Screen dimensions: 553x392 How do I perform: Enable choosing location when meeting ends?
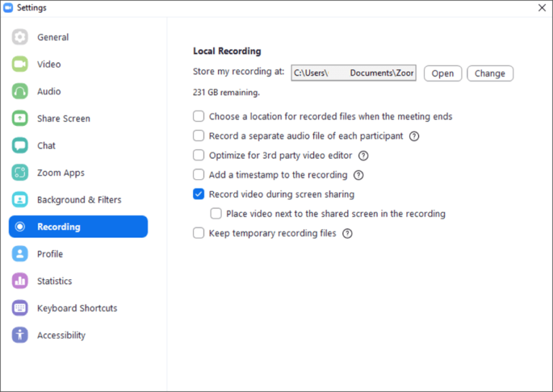click(x=199, y=117)
